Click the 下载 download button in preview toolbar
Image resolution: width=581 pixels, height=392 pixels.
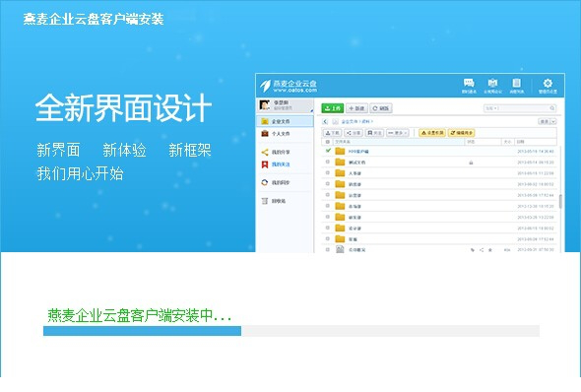coord(332,133)
